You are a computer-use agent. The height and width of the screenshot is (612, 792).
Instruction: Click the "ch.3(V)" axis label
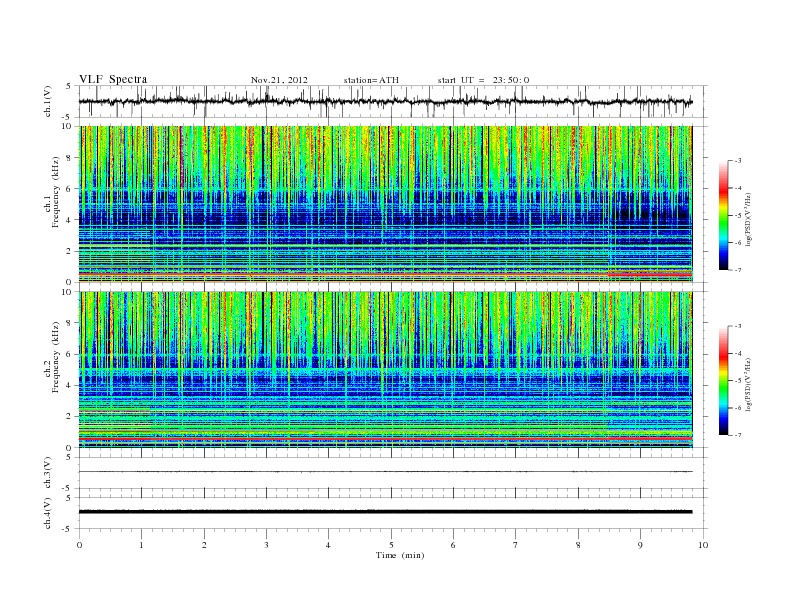pos(48,473)
